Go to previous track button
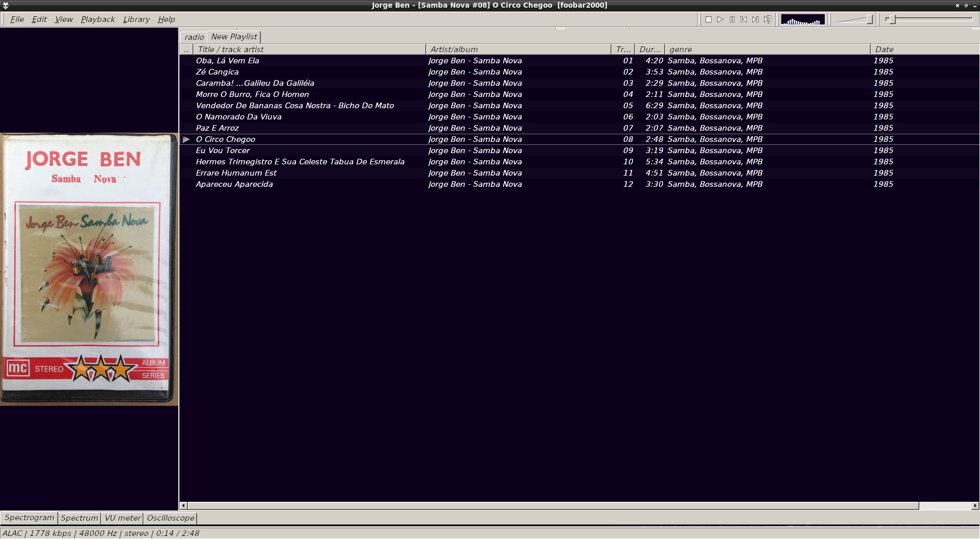The height and width of the screenshot is (539, 980). [744, 19]
